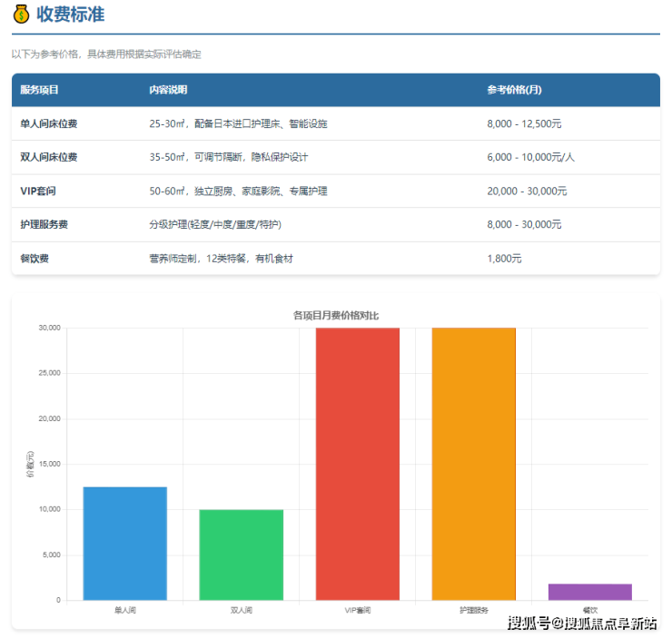Click the 20,000 - 30,000元 price cell

click(527, 191)
